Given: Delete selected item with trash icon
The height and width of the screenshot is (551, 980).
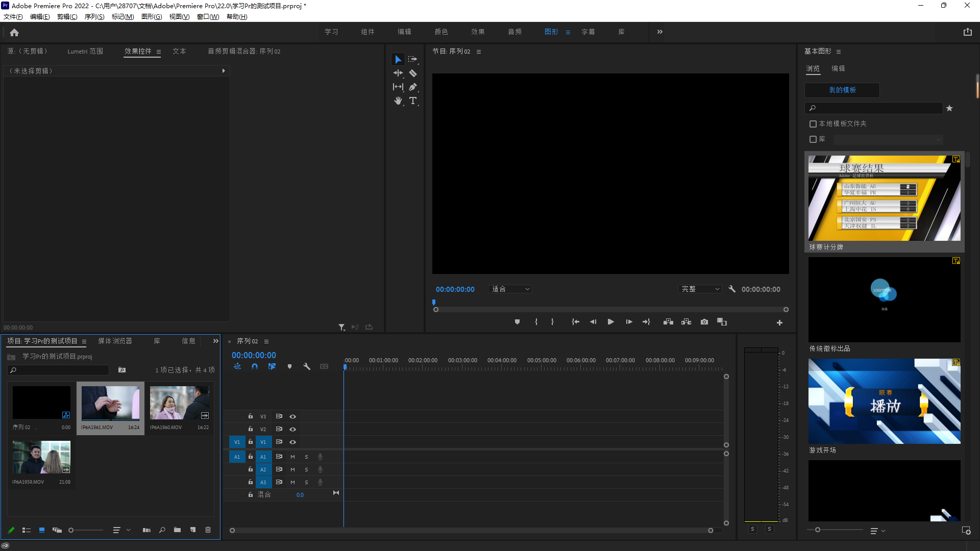Looking at the screenshot, I should point(208,530).
